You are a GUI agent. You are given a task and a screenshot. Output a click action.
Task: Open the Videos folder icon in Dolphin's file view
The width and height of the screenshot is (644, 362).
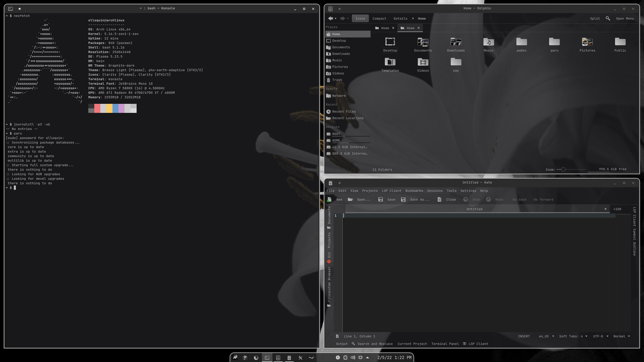click(x=423, y=62)
